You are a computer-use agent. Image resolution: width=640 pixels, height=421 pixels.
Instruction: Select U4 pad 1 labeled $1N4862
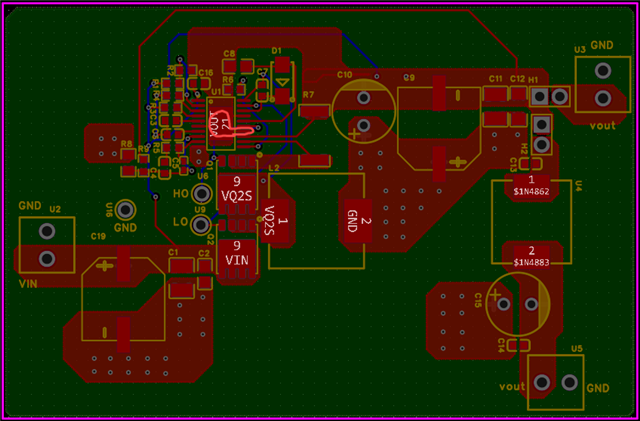tap(531, 186)
